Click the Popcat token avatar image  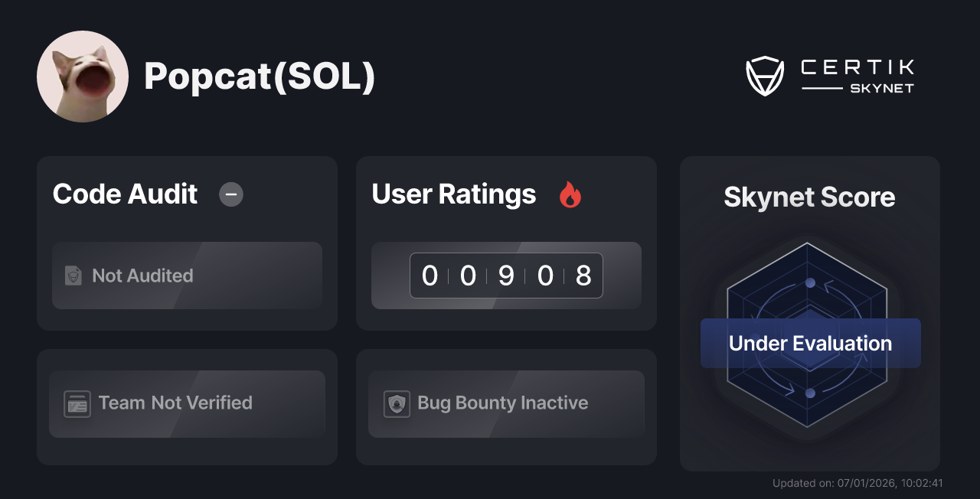point(83,76)
